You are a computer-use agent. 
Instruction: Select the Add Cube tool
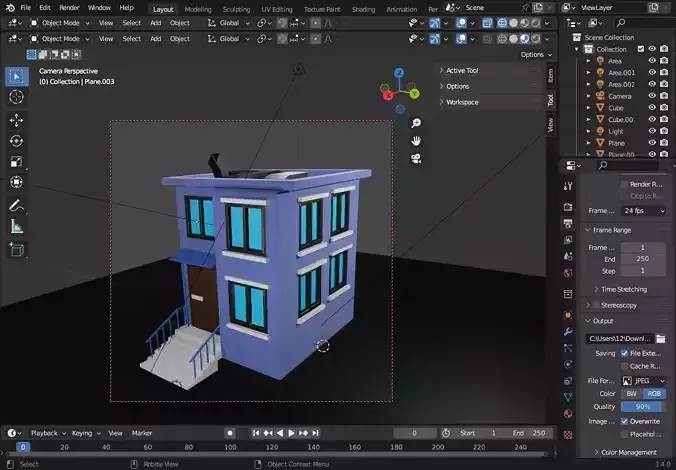point(16,250)
